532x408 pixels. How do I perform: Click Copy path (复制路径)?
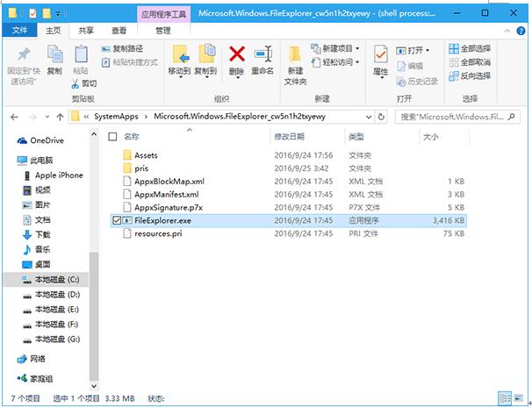pyautogui.click(x=122, y=49)
